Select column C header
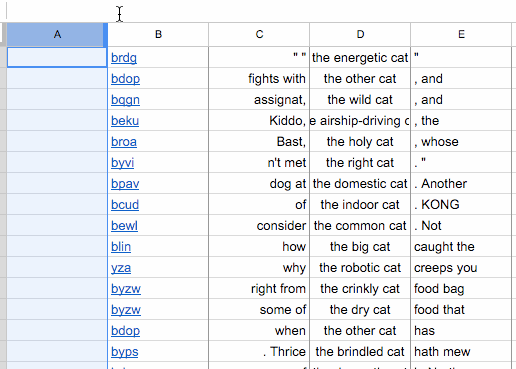The width and height of the screenshot is (516, 369). (259, 34)
